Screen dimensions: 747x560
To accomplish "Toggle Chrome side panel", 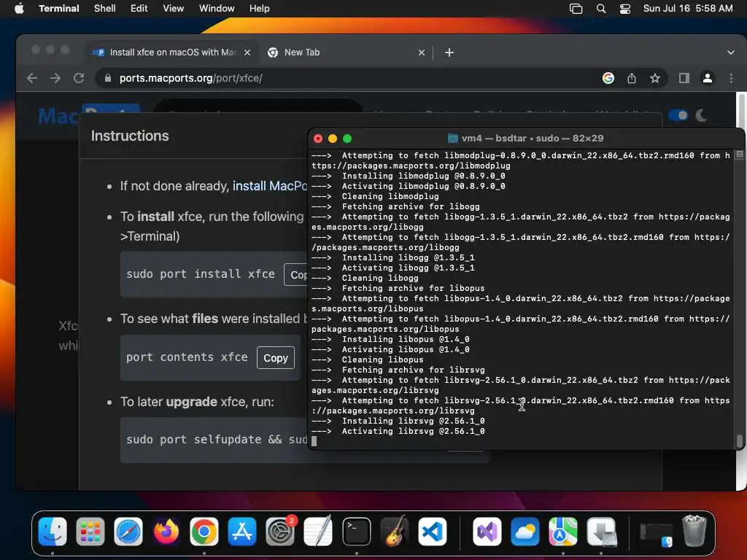I will pyautogui.click(x=684, y=78).
